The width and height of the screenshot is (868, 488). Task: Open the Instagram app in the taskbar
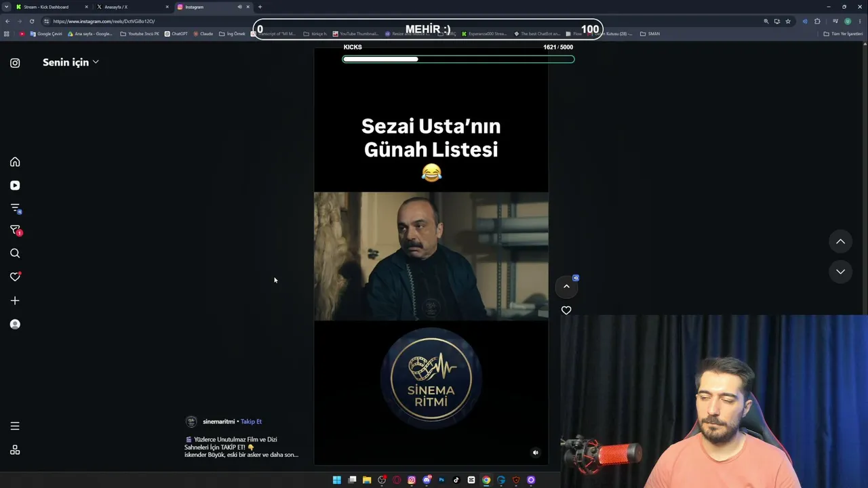412,480
